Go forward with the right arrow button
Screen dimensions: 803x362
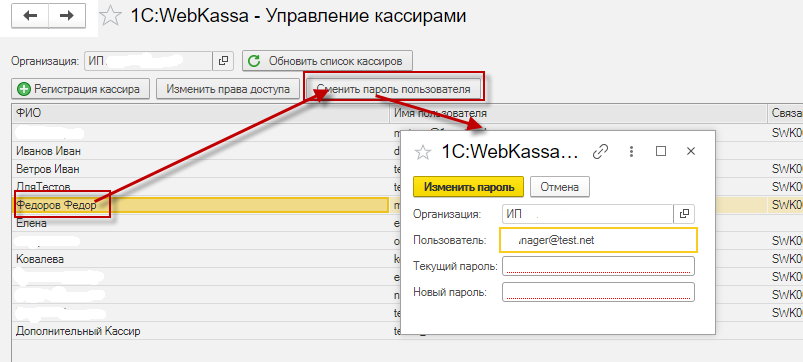(x=67, y=16)
